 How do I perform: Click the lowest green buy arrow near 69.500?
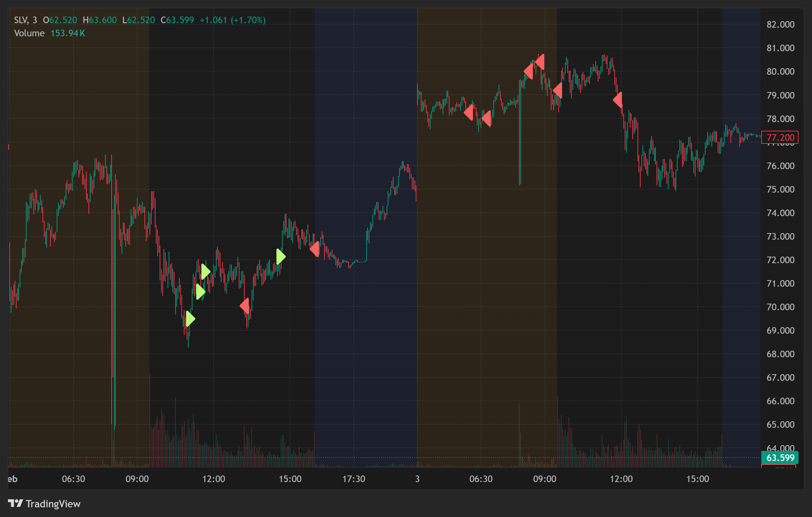click(190, 319)
